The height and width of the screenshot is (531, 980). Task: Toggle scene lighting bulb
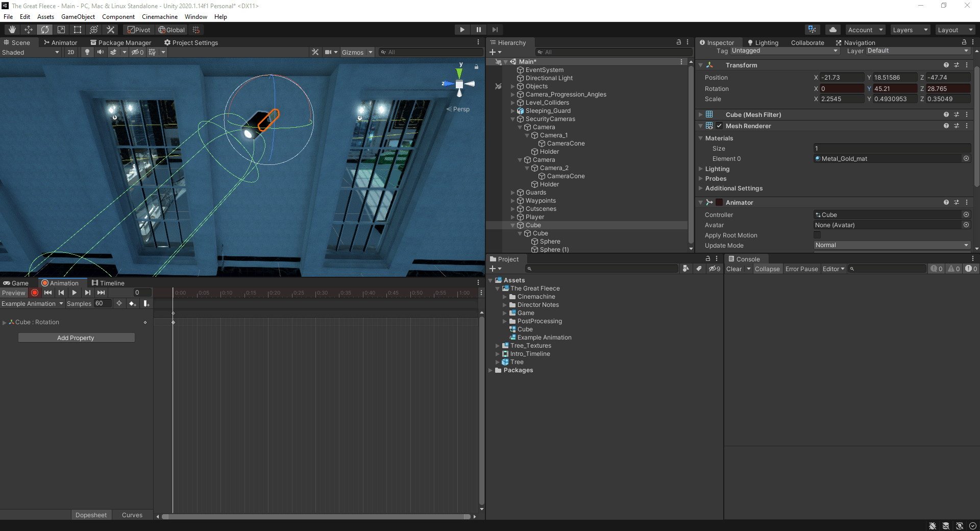coord(87,52)
